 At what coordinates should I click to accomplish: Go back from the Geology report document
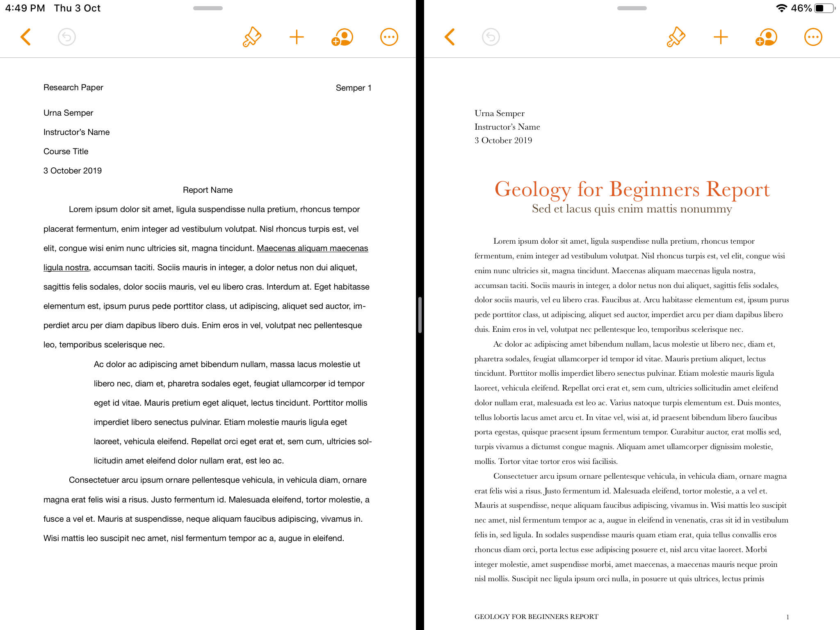point(450,37)
